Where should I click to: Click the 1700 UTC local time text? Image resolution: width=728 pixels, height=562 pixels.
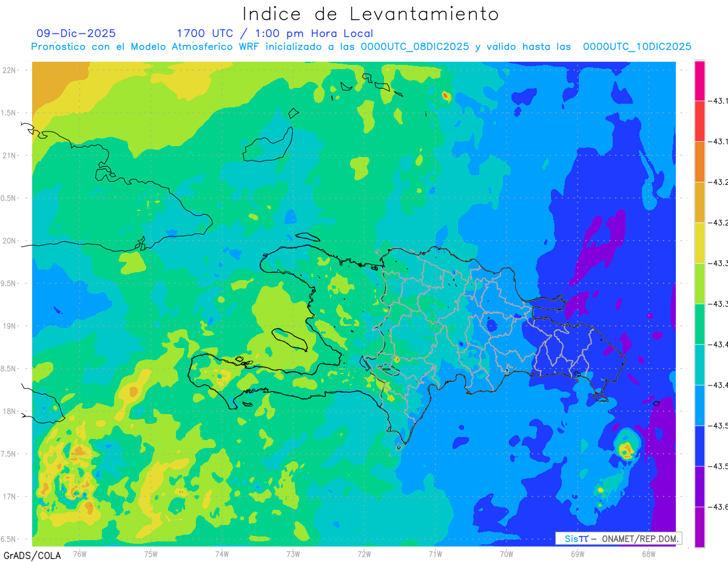275,33
